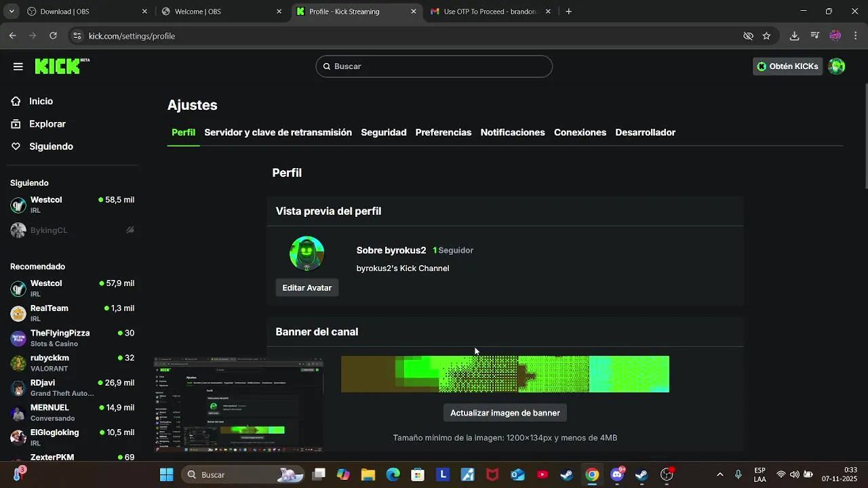
Task: Open the user avatar menu at top right
Action: coord(837,66)
